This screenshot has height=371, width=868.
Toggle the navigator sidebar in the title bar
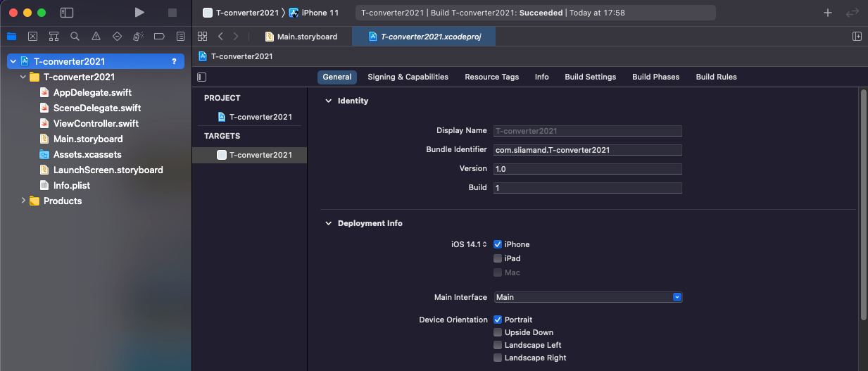click(67, 13)
